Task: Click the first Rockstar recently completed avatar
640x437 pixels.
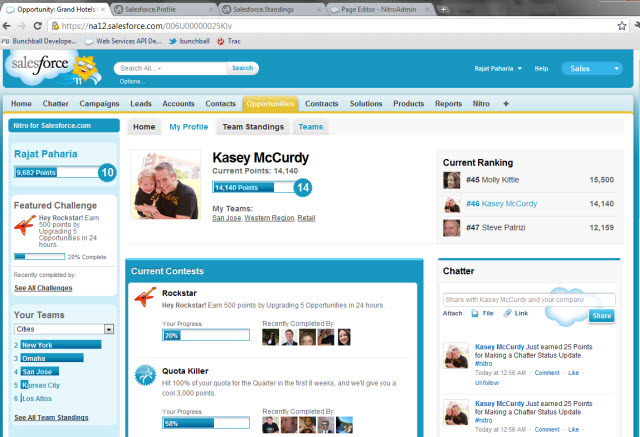Action: (x=270, y=337)
